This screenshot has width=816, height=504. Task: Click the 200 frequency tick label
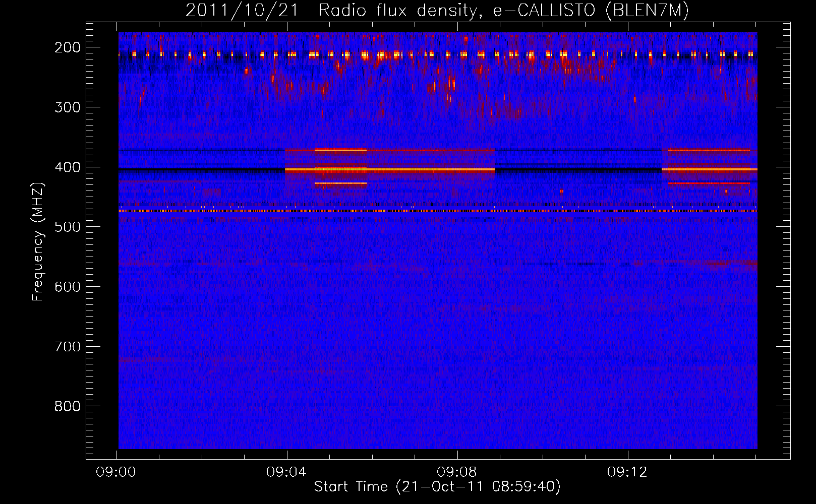68,47
